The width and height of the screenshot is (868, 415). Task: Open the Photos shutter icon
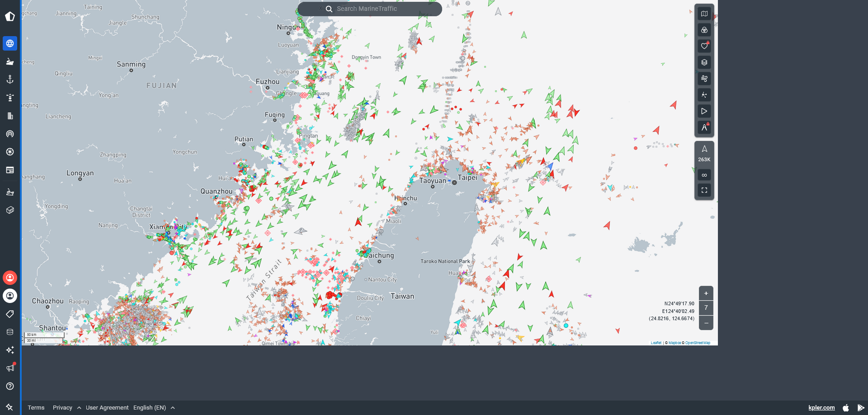coord(10,152)
